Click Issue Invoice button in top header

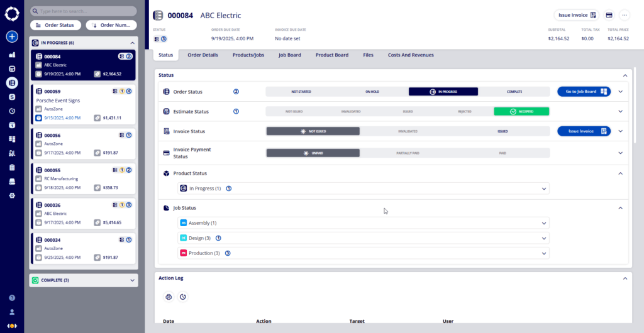coord(576,15)
